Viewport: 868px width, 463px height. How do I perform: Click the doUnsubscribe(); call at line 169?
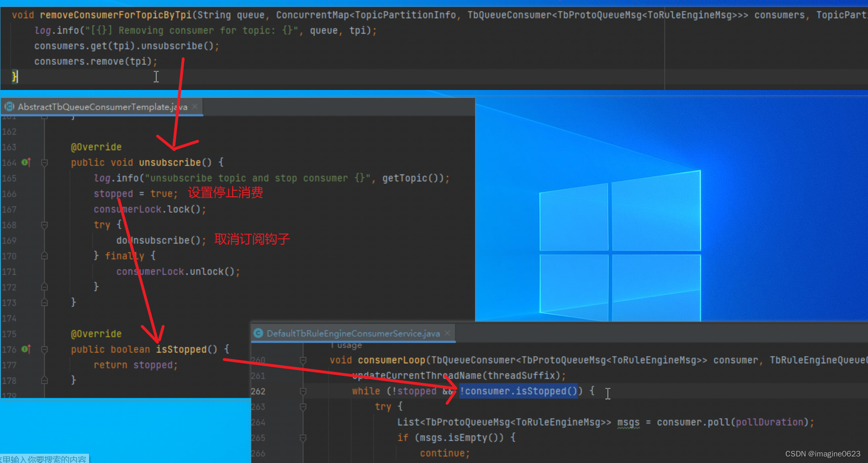click(161, 240)
